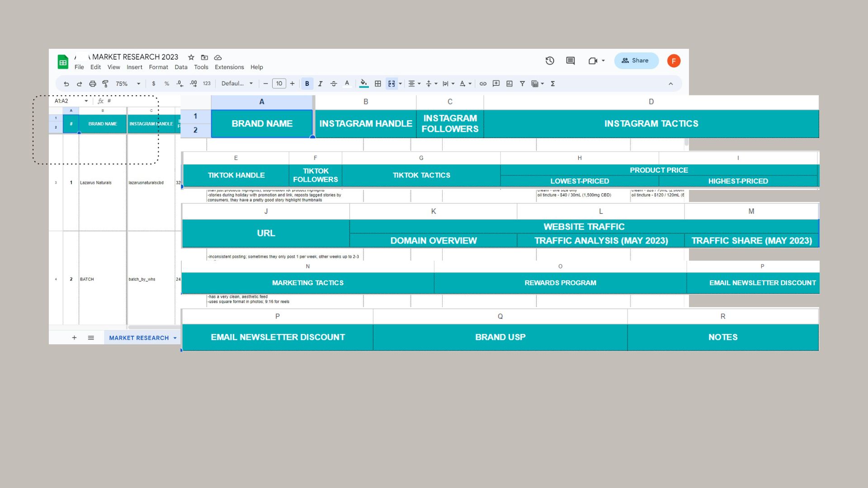Add a new sheet with plus button

pyautogui.click(x=74, y=338)
